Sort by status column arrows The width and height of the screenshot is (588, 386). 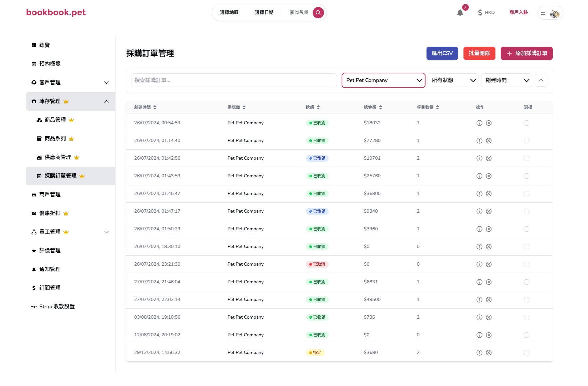tap(318, 107)
